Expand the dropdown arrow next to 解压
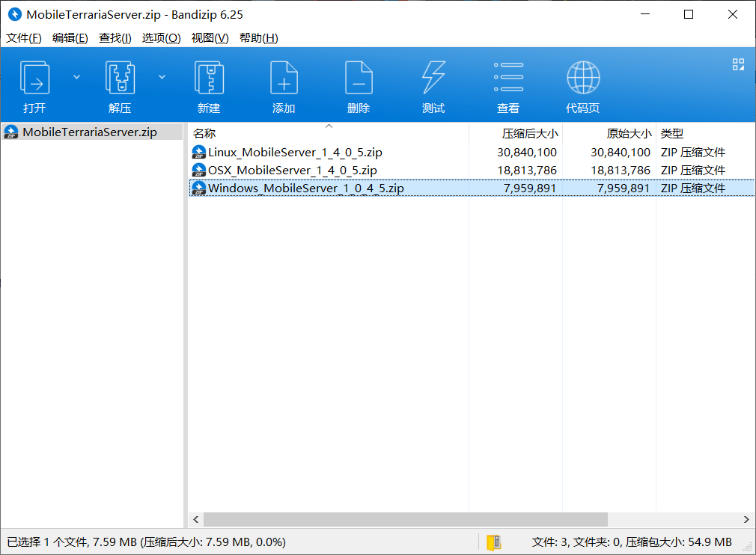The width and height of the screenshot is (756, 555). (x=162, y=77)
